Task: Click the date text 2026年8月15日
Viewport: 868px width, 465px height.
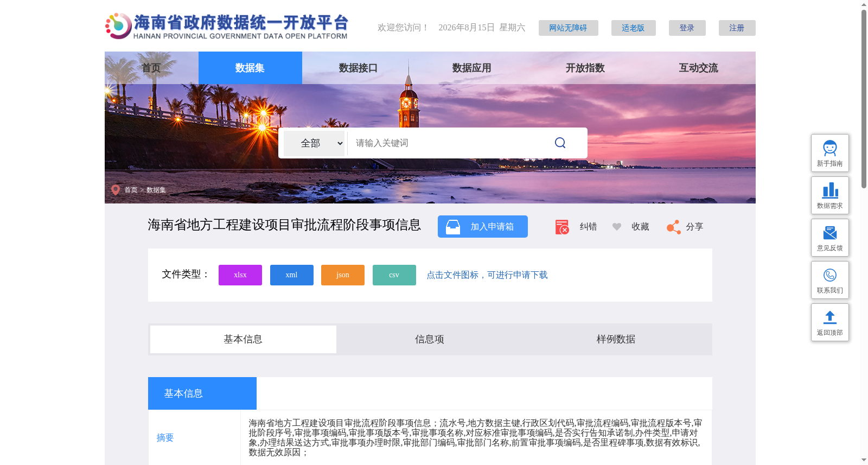Action: (467, 28)
